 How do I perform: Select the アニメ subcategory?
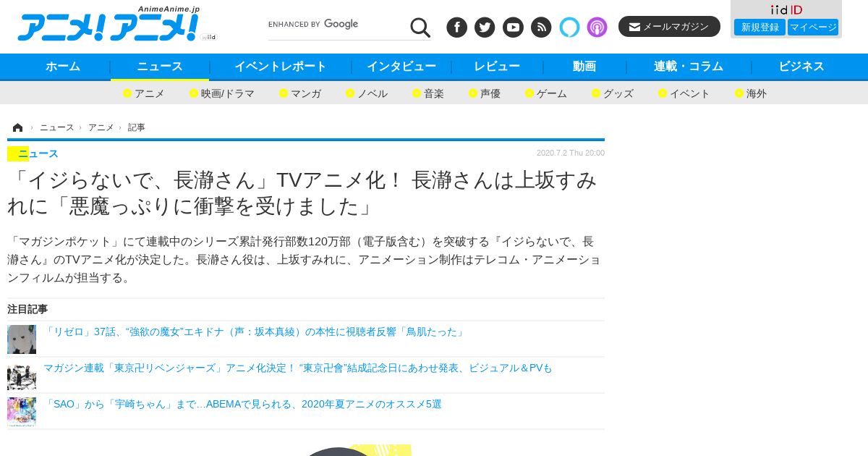(x=144, y=93)
